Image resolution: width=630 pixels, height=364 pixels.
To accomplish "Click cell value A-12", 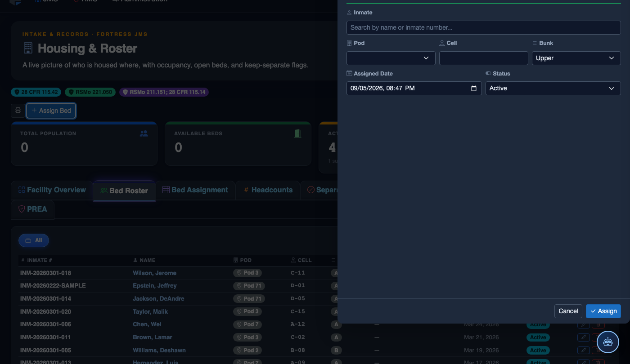I will click(x=298, y=324).
